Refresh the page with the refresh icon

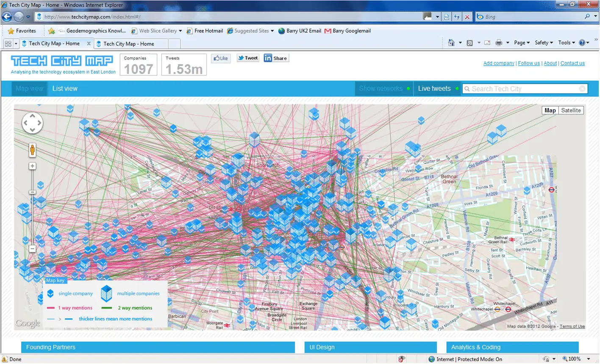click(x=457, y=17)
